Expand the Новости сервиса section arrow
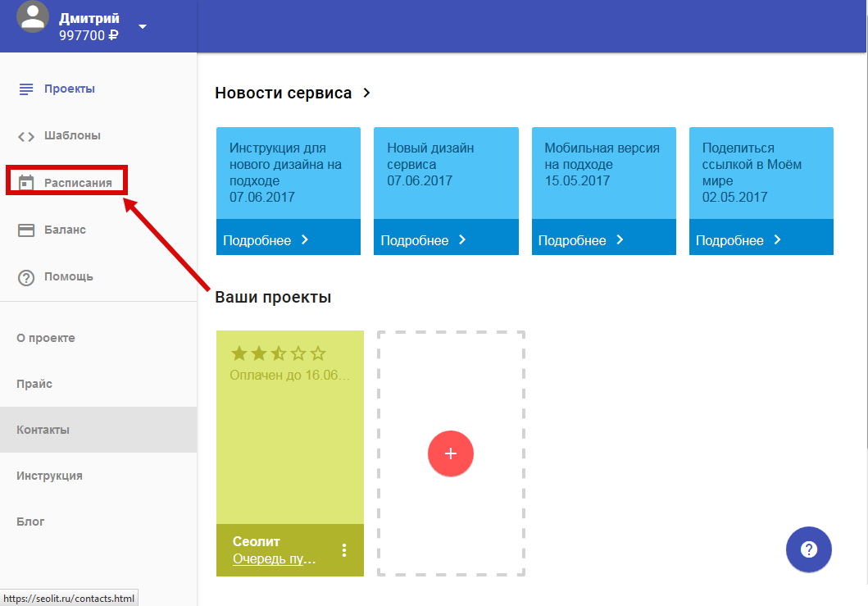Image resolution: width=868 pixels, height=606 pixels. pos(366,93)
